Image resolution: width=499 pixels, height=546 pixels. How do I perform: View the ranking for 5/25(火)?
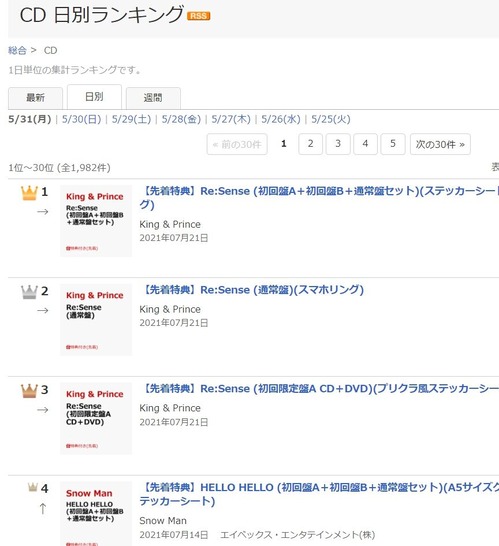pos(331,119)
